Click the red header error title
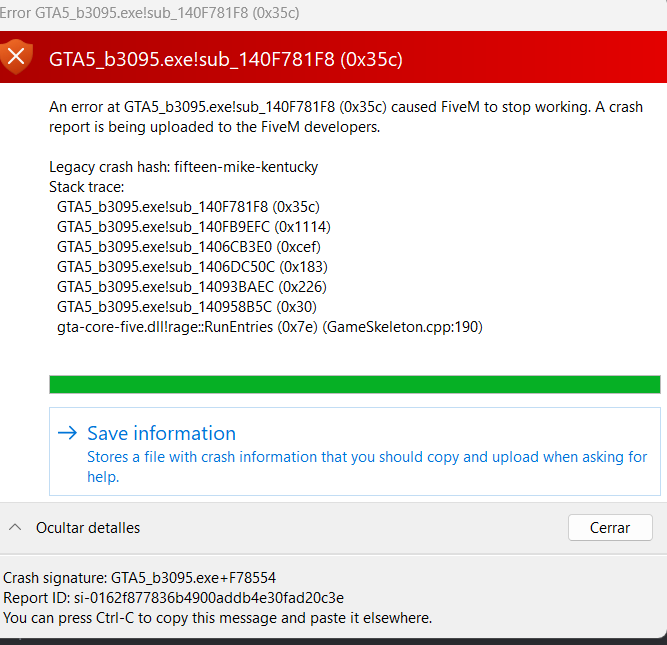 (226, 59)
